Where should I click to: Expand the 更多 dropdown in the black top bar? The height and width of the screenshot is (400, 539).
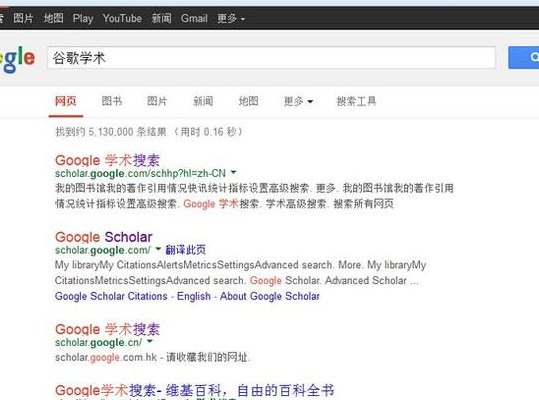pos(231,18)
